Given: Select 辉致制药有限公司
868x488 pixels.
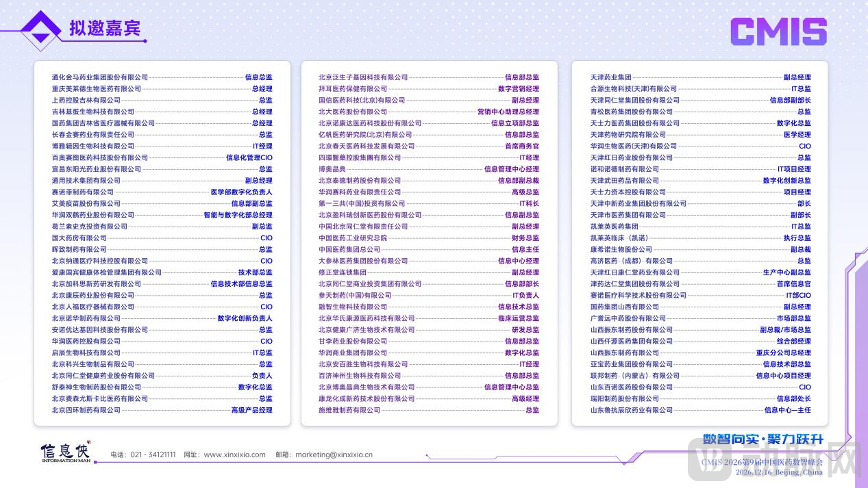Looking at the screenshot, I should pos(79,249).
